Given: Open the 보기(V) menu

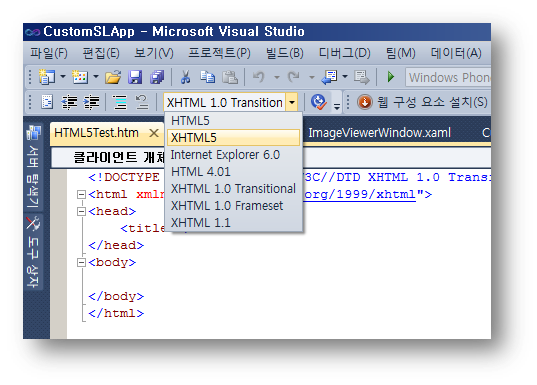Looking at the screenshot, I should click(153, 53).
